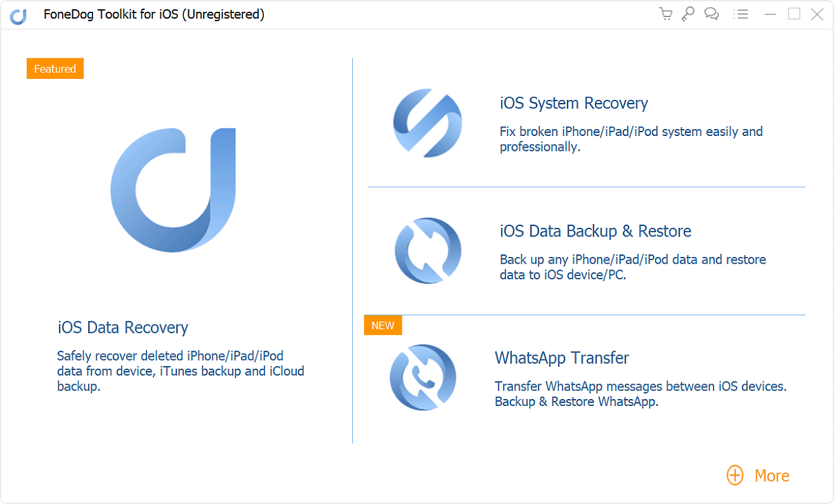Click the key register icon

pyautogui.click(x=688, y=14)
